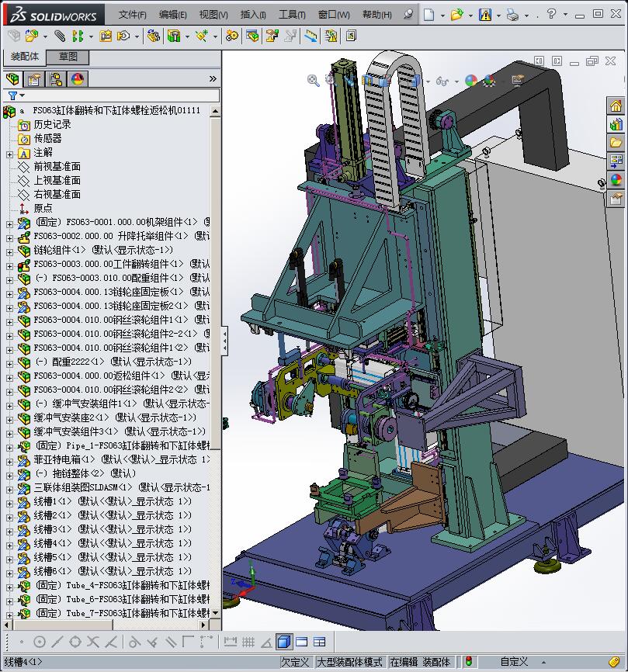Expand the 注解 (Annotations) tree node

(x=9, y=154)
